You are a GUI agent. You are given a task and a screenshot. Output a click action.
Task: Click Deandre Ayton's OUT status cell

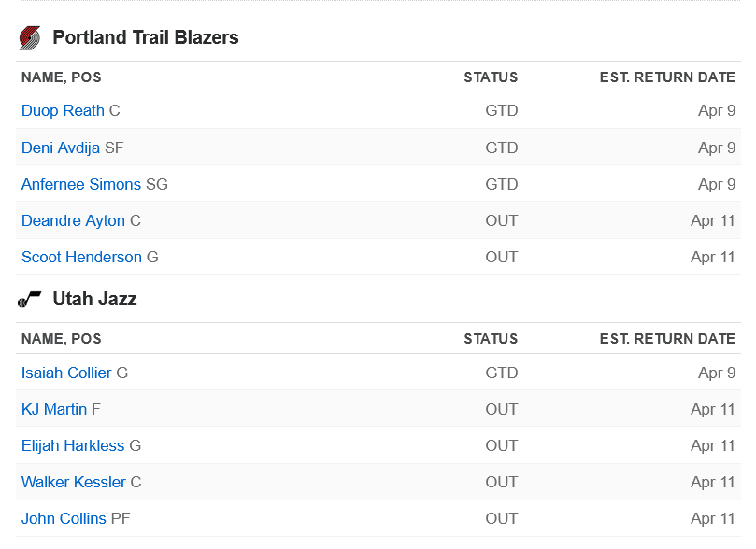point(502,221)
